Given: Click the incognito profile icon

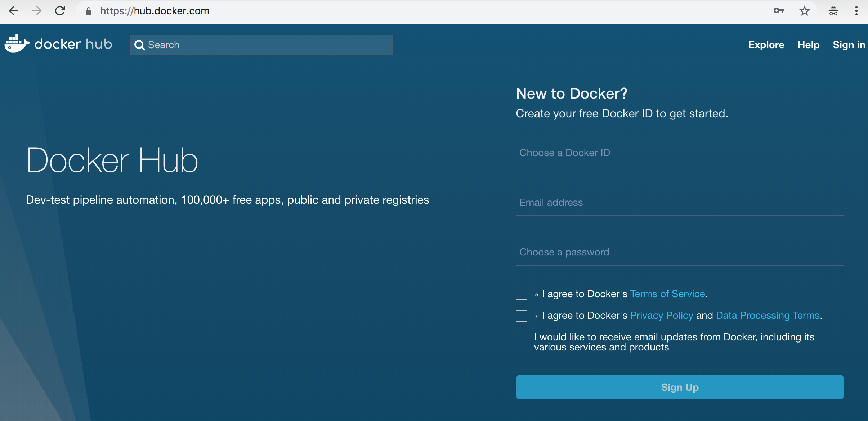Looking at the screenshot, I should pos(833,11).
